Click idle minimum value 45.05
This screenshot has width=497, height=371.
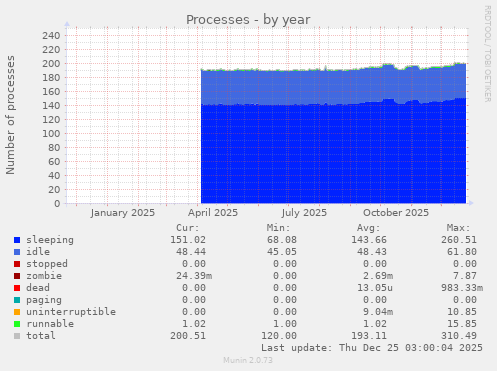click(282, 252)
